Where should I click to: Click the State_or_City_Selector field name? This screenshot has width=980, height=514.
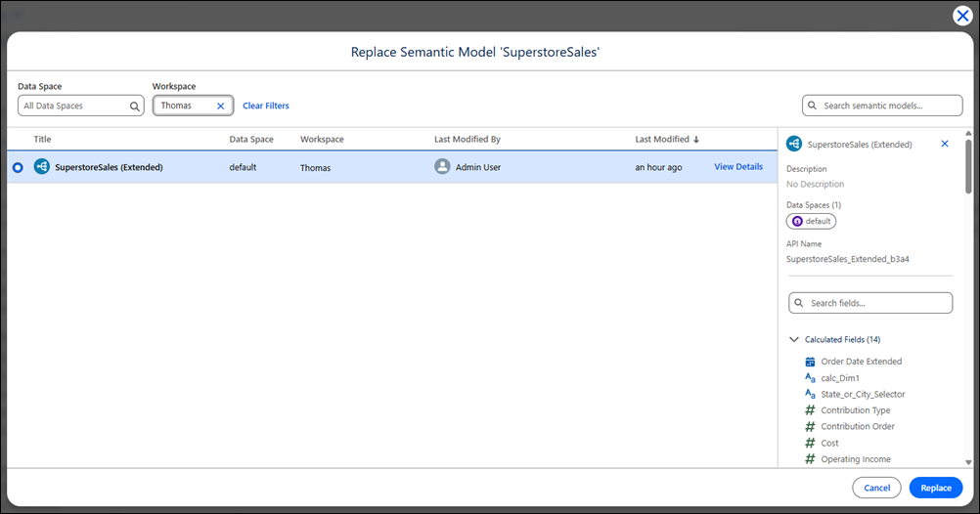click(x=864, y=394)
